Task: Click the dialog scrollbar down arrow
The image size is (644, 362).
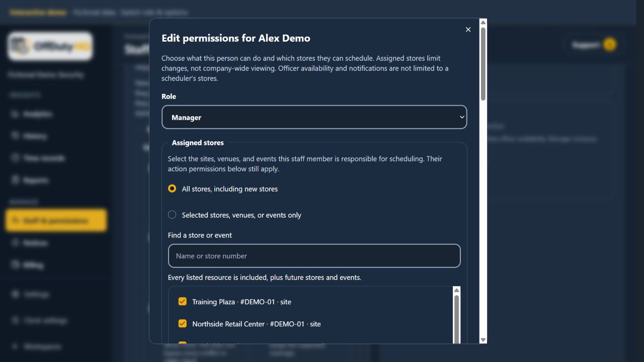Action: (x=483, y=340)
